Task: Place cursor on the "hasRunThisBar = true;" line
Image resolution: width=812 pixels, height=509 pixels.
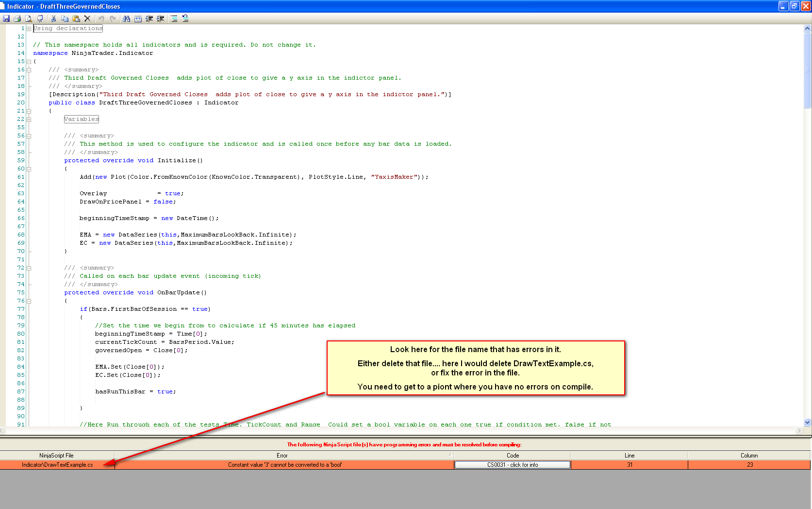Action: (136, 392)
